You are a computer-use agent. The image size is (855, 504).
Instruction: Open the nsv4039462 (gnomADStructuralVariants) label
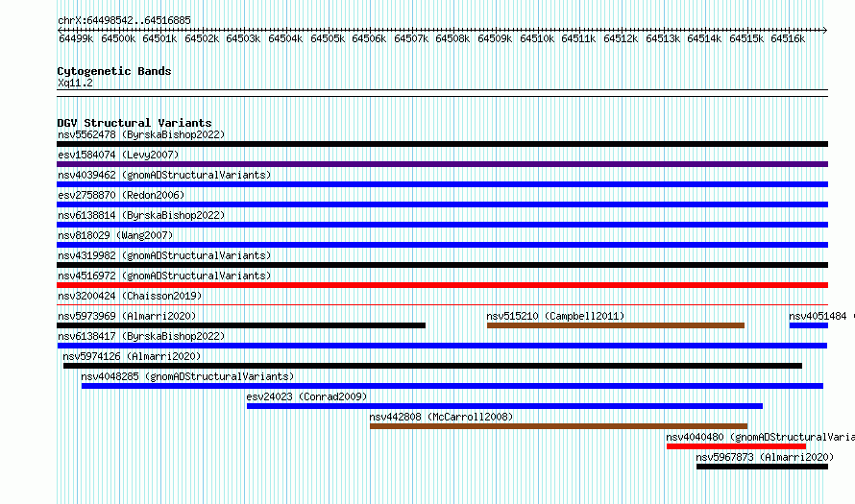[164, 175]
